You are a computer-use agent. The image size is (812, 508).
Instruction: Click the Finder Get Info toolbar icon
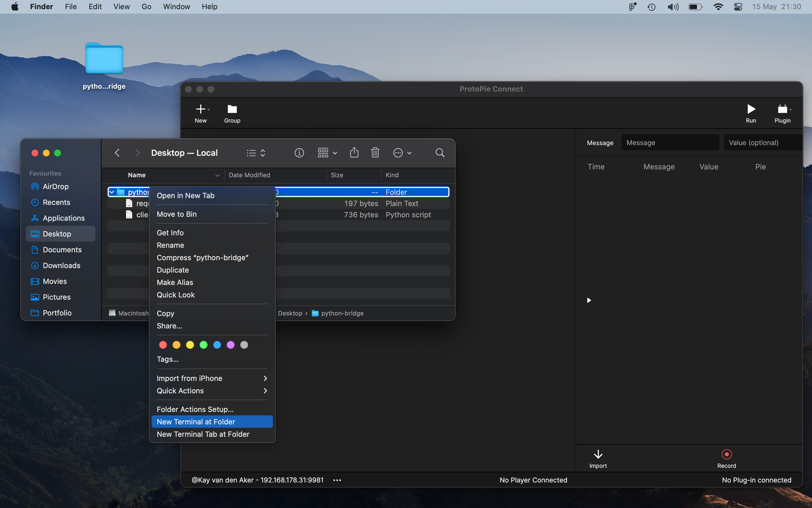point(299,153)
